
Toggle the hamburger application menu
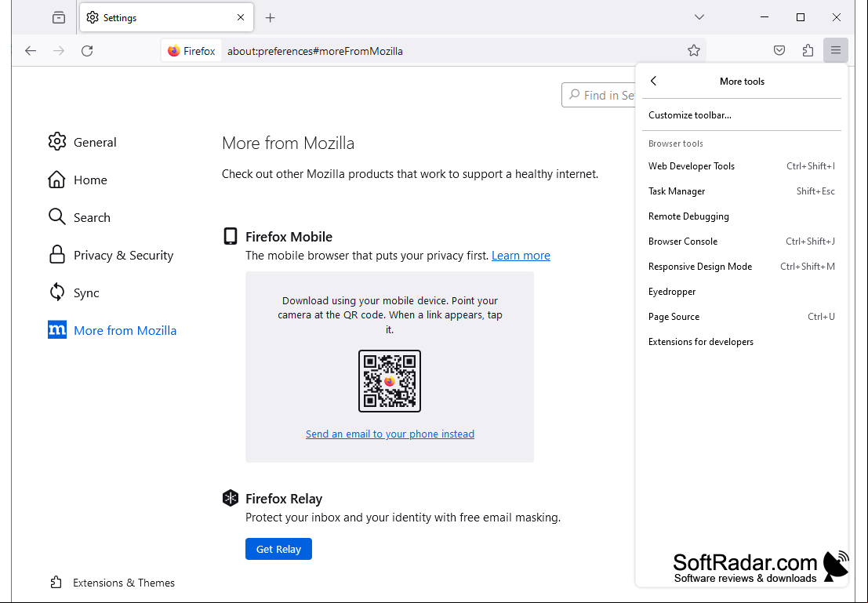[836, 51]
